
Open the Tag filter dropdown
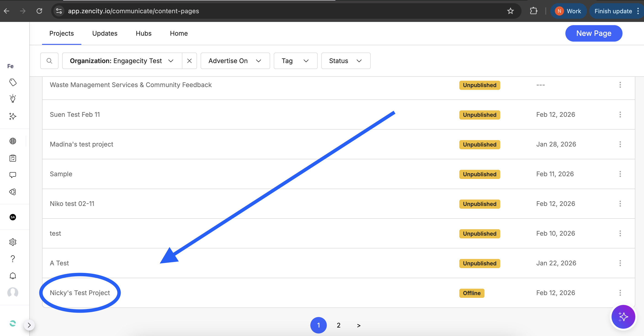pos(295,61)
